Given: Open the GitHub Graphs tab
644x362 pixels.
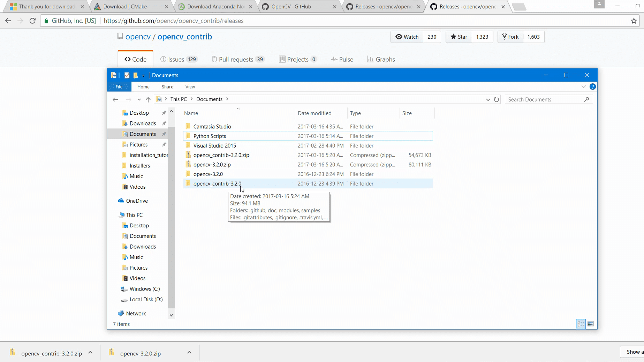Looking at the screenshot, I should coord(381,59).
